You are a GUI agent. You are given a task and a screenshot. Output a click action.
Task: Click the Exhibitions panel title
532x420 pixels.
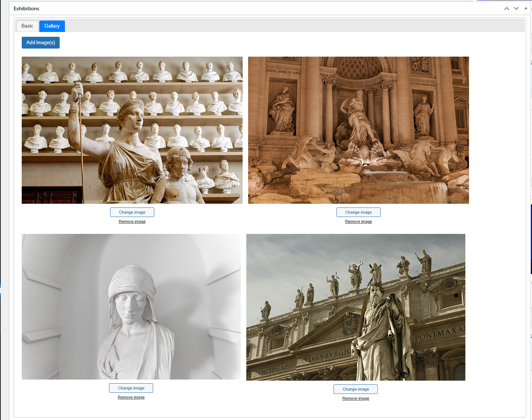[27, 8]
